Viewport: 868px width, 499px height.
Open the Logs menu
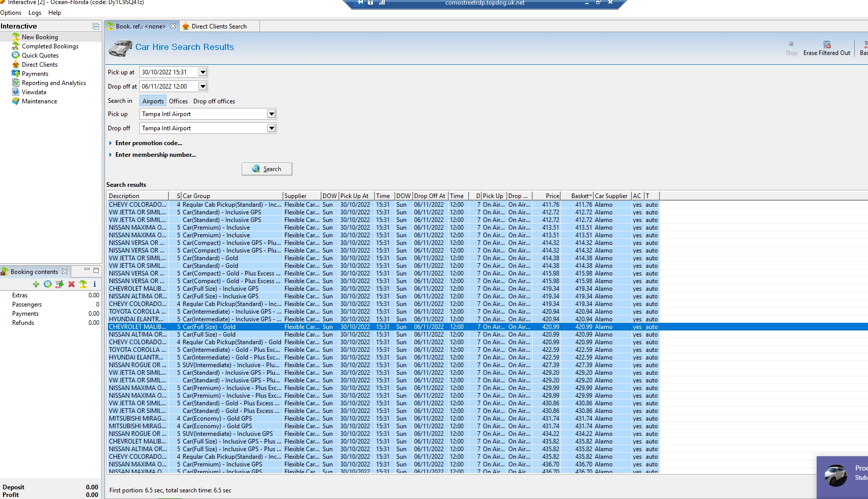(35, 13)
